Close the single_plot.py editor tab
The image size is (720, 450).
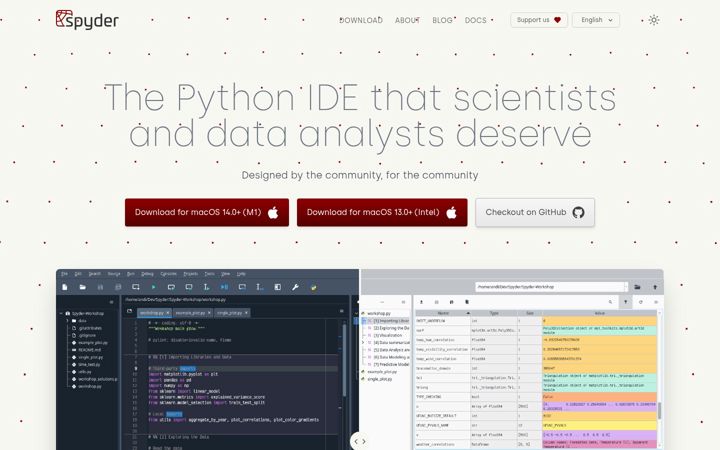[x=246, y=313]
